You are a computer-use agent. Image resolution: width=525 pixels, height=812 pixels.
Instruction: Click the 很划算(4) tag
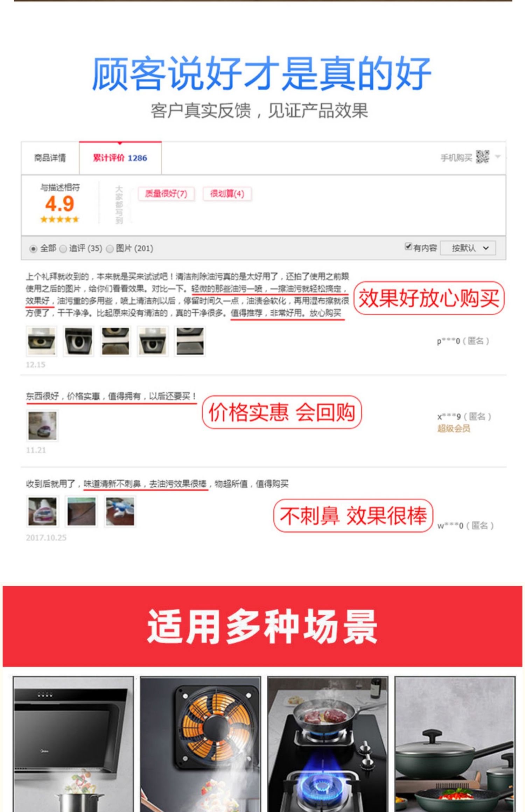click(227, 193)
